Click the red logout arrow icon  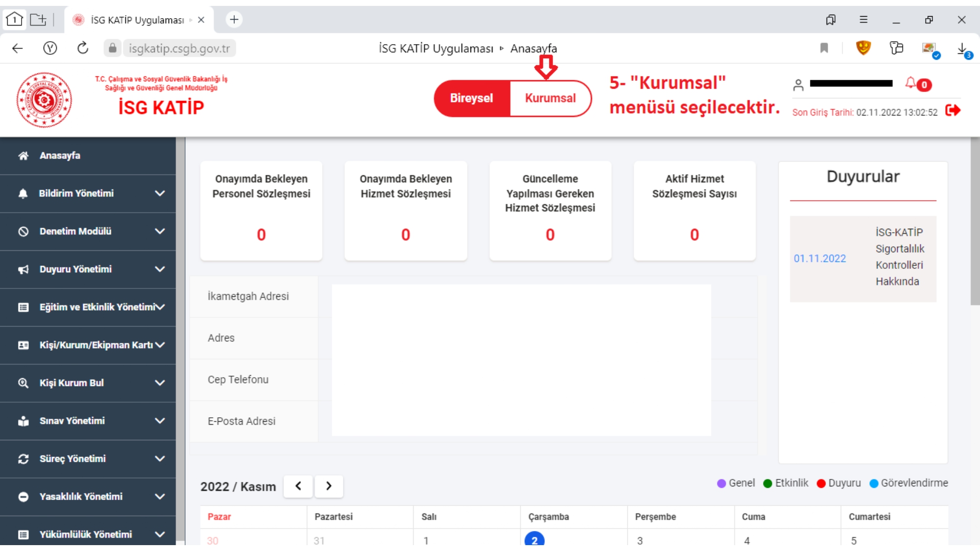(x=953, y=111)
